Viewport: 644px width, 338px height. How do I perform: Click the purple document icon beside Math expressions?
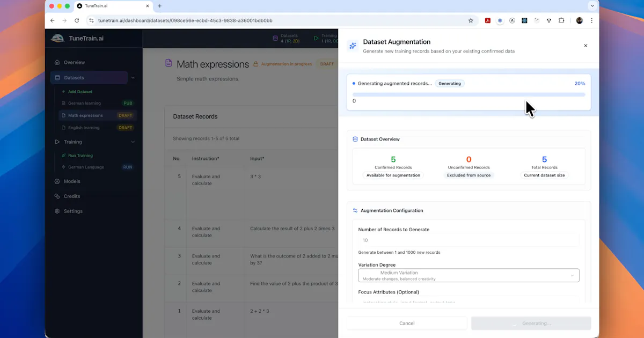point(169,64)
